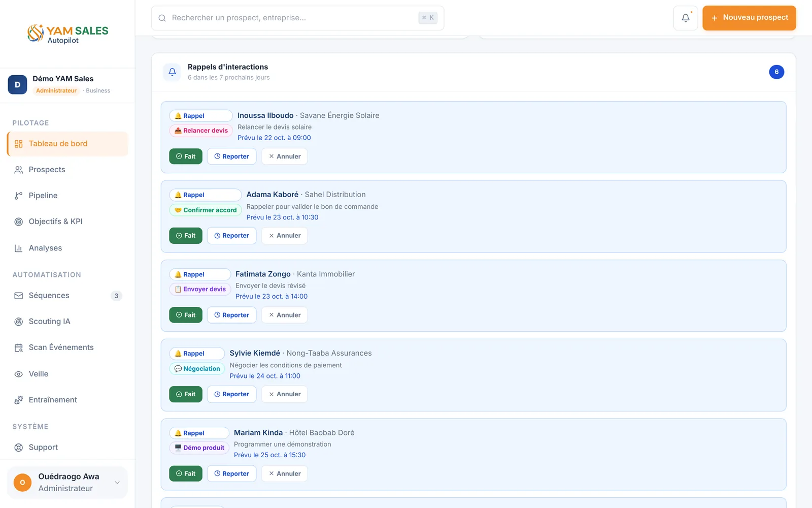Click the Objectifs & KPI target icon
812x508 pixels.
(x=19, y=221)
